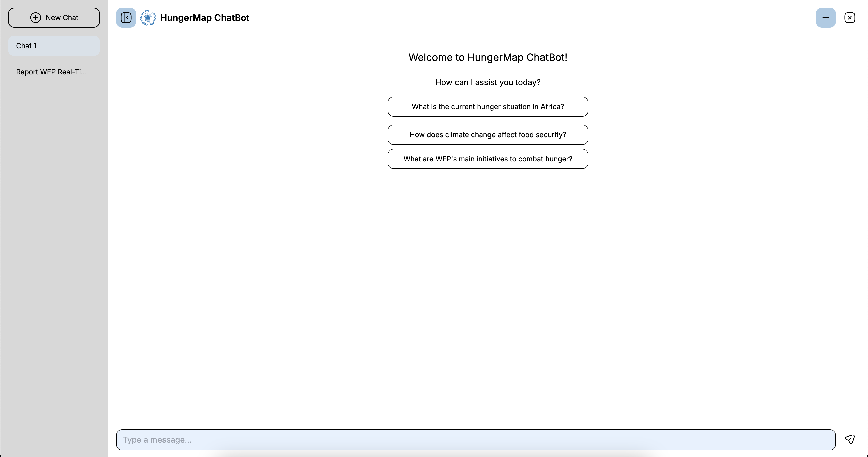This screenshot has height=457, width=868.
Task: Click the New Chat plus icon
Action: 34,17
